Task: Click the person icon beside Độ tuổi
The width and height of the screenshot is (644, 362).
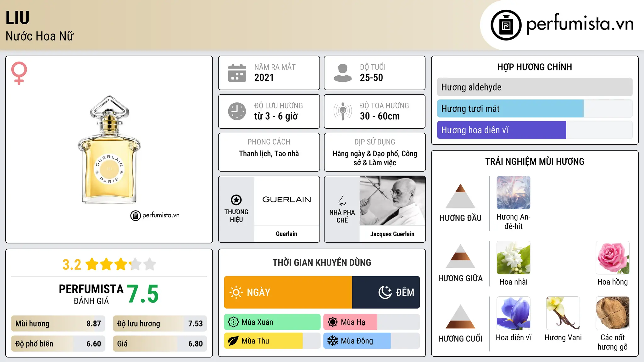Action: [342, 73]
